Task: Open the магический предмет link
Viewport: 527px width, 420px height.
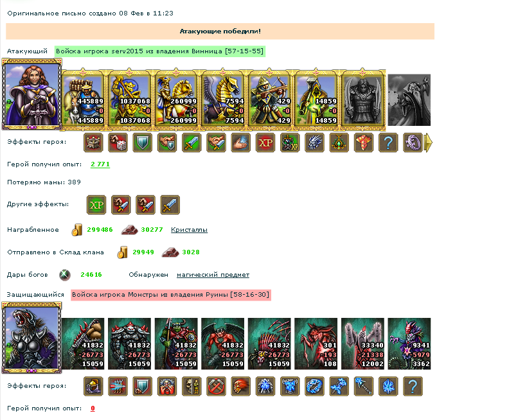Action: [213, 275]
